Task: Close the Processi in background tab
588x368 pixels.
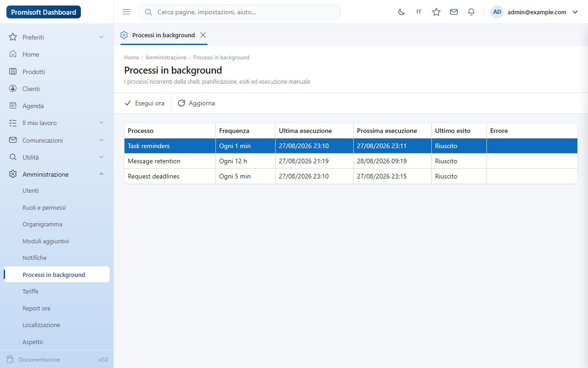Action: pos(203,35)
